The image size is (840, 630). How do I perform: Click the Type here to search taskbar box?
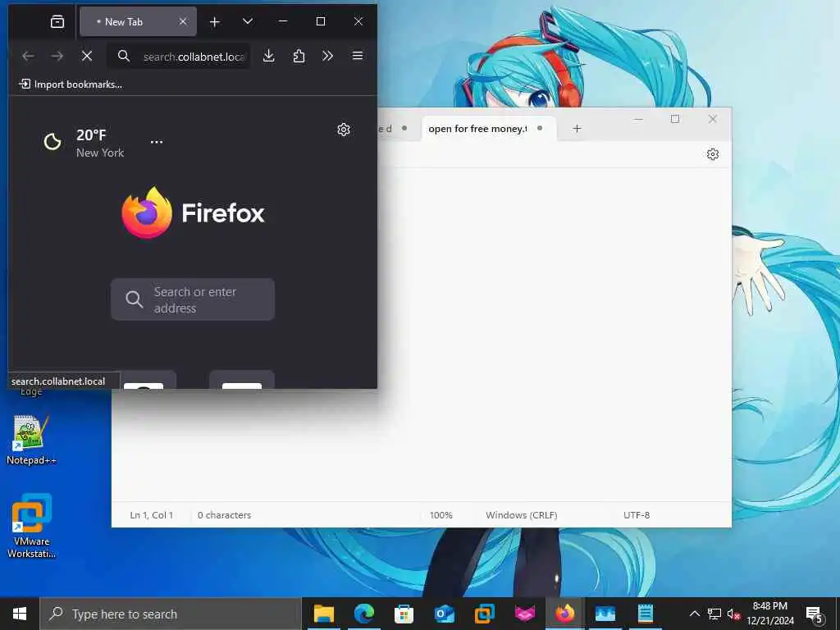tap(171, 614)
